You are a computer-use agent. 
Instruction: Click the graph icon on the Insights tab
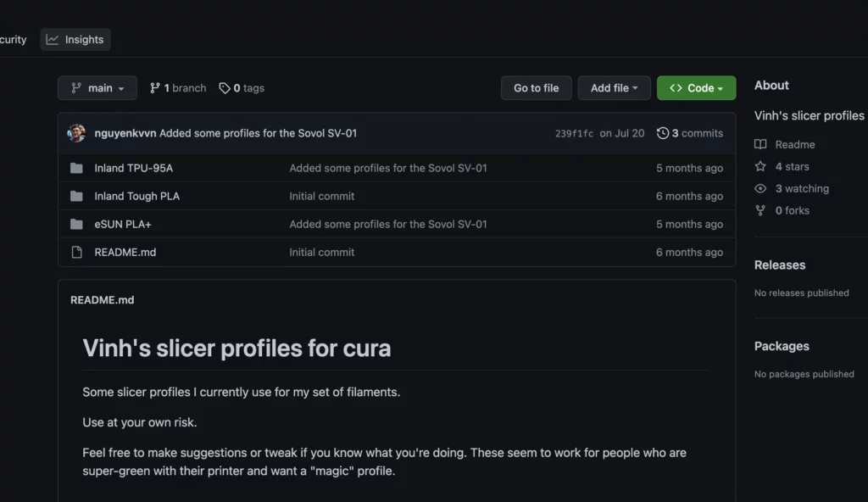click(x=53, y=39)
